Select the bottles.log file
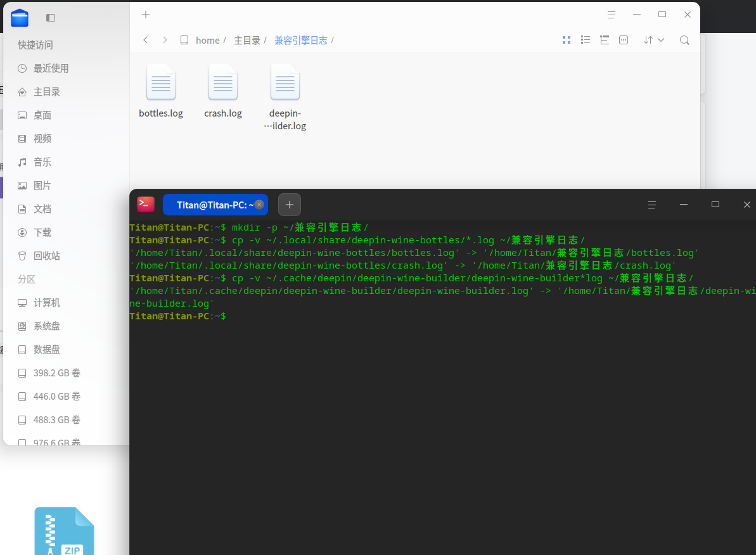This screenshot has width=756, height=555. pos(161,92)
